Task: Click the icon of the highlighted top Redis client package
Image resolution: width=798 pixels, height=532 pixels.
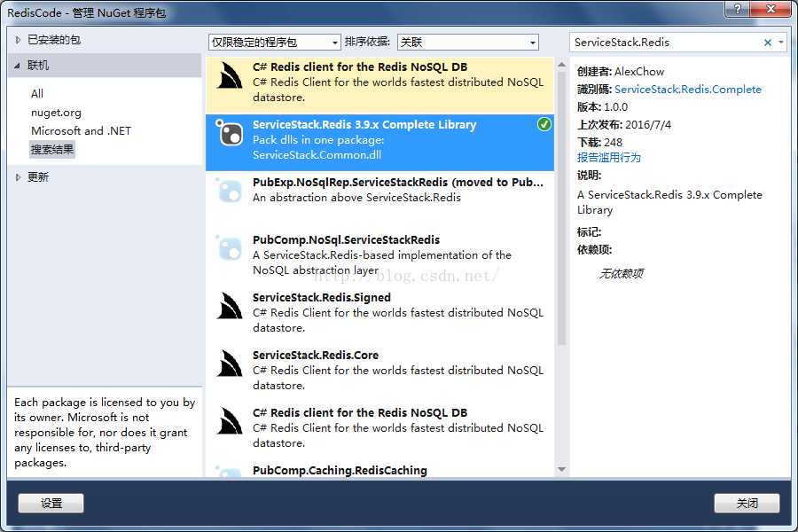Action: coord(230,75)
